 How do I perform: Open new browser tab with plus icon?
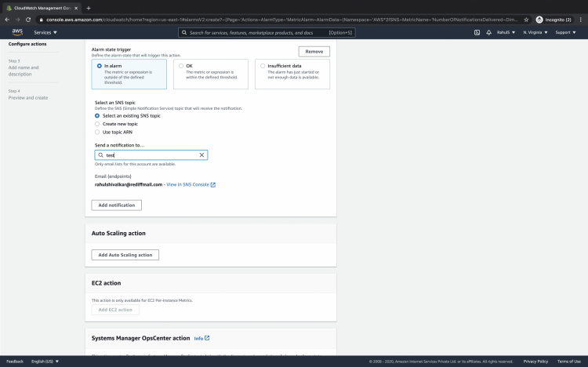coord(88,7)
